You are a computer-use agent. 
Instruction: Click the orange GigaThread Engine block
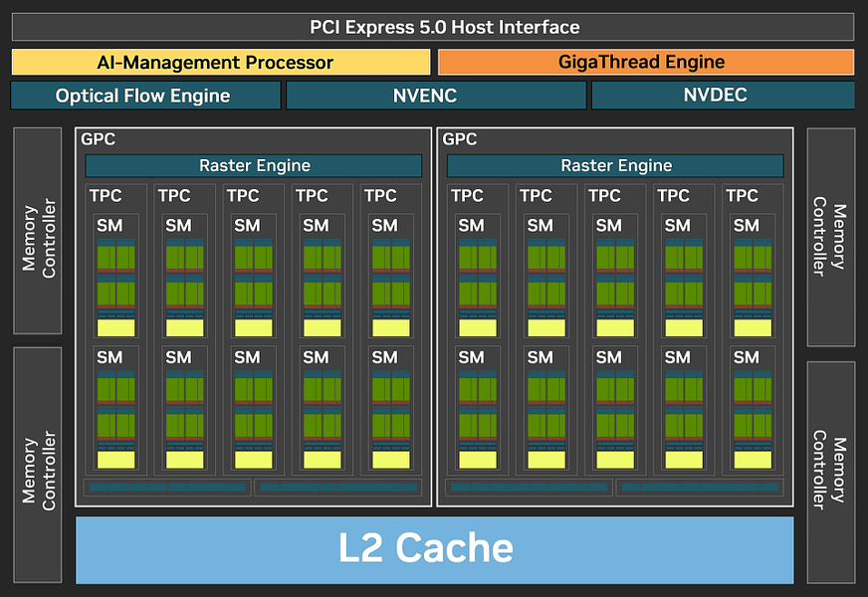tap(646, 62)
